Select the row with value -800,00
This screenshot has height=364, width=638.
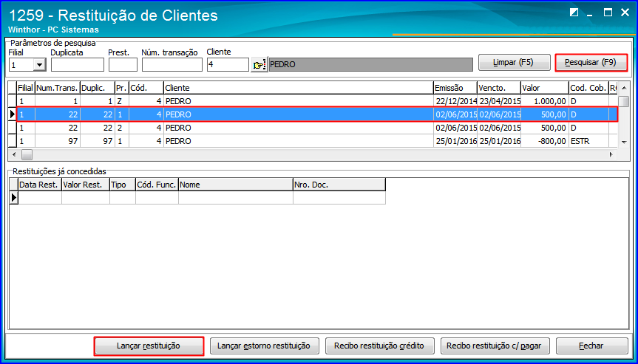317,141
